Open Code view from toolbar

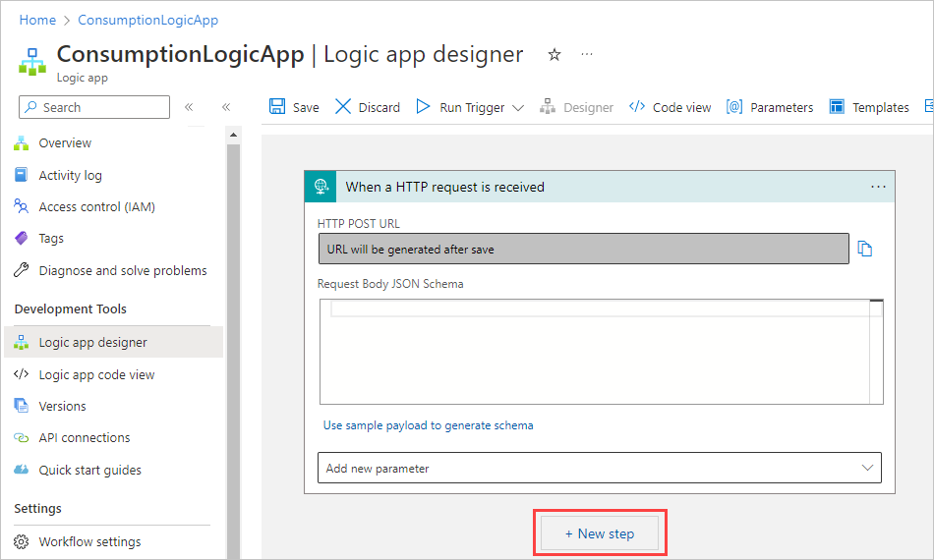[670, 107]
